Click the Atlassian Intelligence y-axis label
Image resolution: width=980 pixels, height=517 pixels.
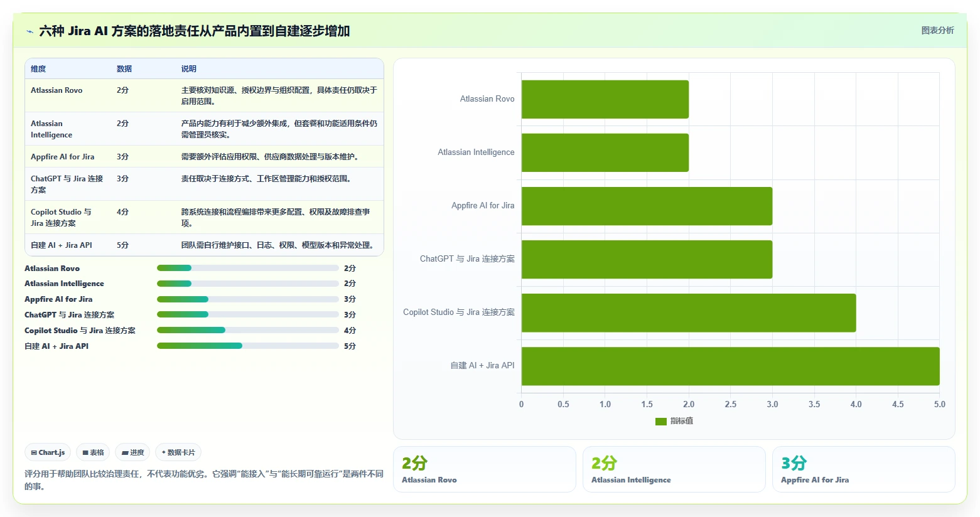[476, 152]
